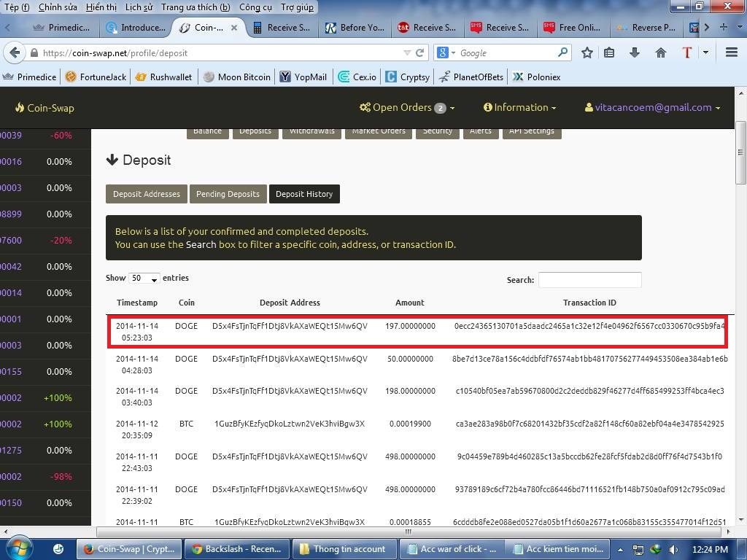Switch to Deposit Addresses tab

(x=146, y=194)
